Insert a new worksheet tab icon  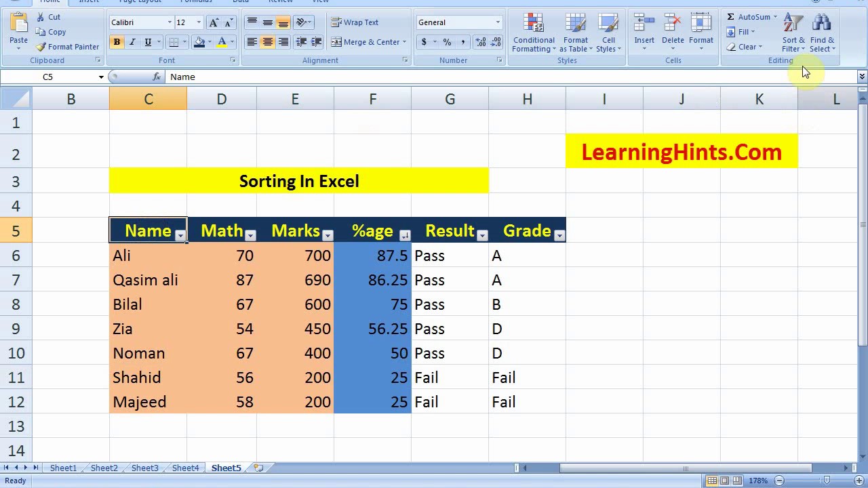[258, 468]
